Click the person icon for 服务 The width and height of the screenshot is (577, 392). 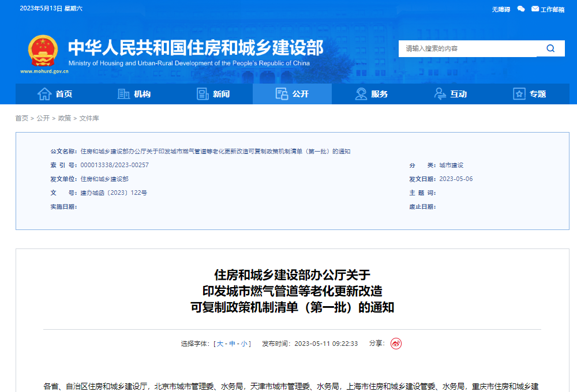[361, 94]
